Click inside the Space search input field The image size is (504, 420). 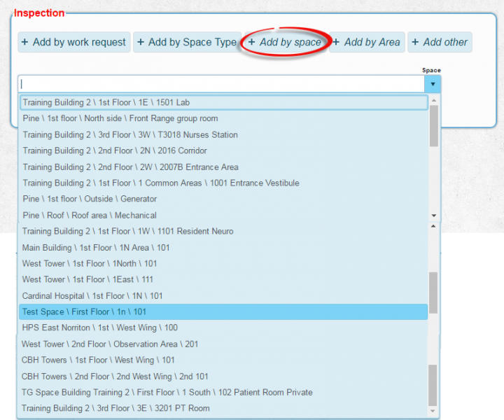point(220,84)
